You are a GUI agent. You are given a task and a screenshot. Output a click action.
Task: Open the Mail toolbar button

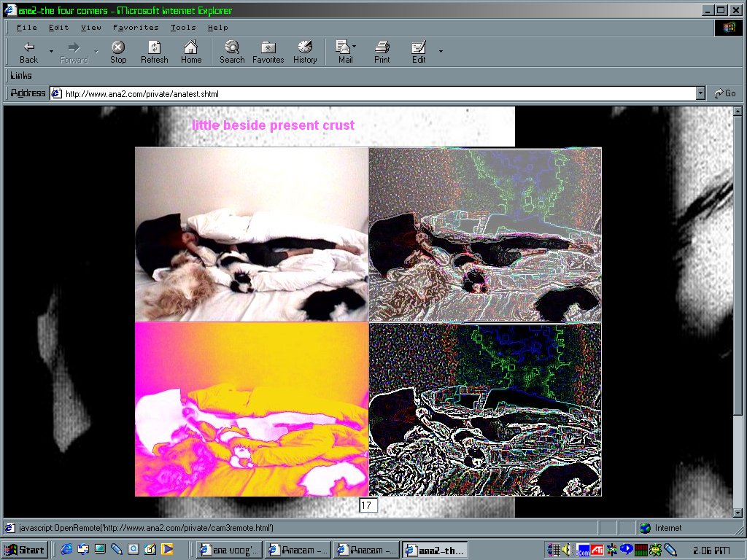[344, 52]
